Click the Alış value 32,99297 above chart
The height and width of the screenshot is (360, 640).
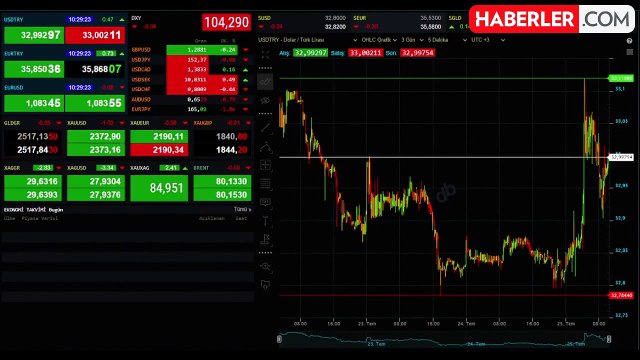point(310,53)
